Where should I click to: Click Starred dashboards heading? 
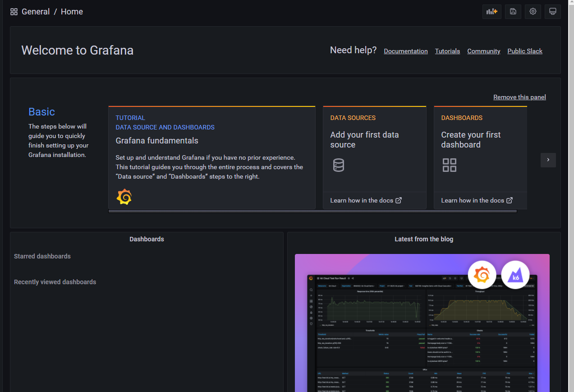[x=42, y=256]
